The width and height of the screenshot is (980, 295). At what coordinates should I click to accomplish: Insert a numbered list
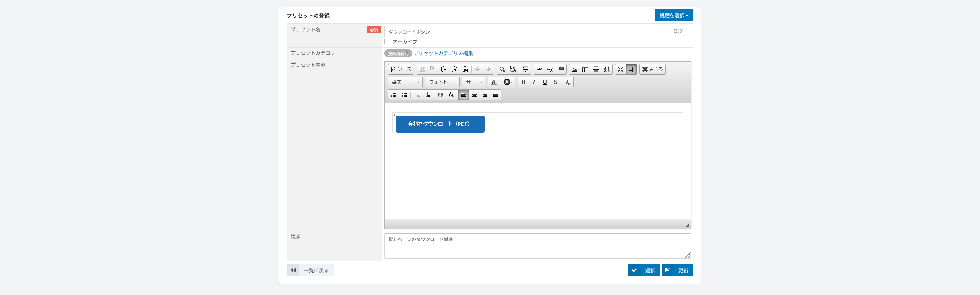coord(394,95)
